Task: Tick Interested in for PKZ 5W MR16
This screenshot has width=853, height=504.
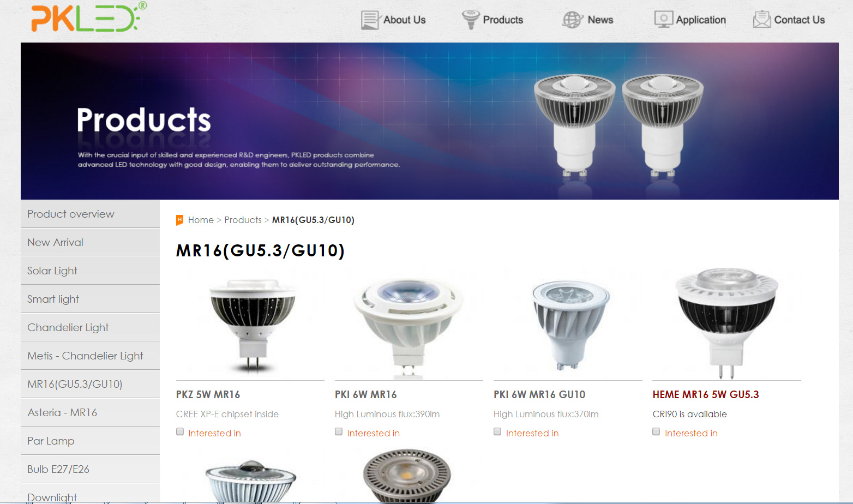Action: 180,432
